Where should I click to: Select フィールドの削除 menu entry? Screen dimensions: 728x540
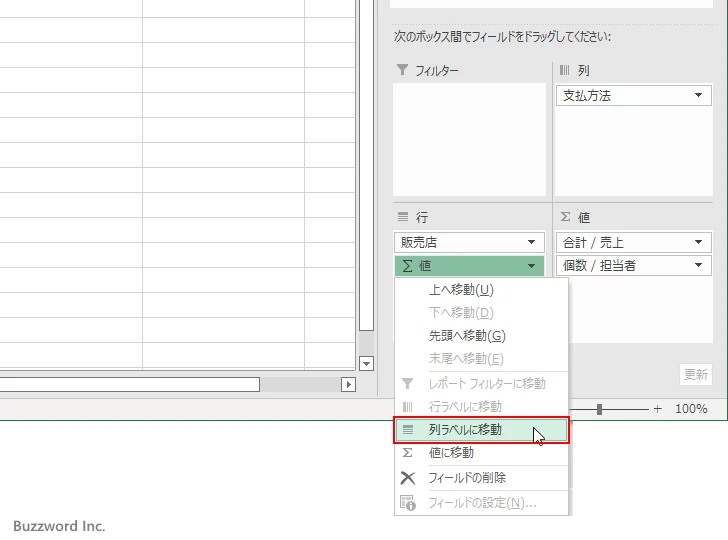coord(481,478)
